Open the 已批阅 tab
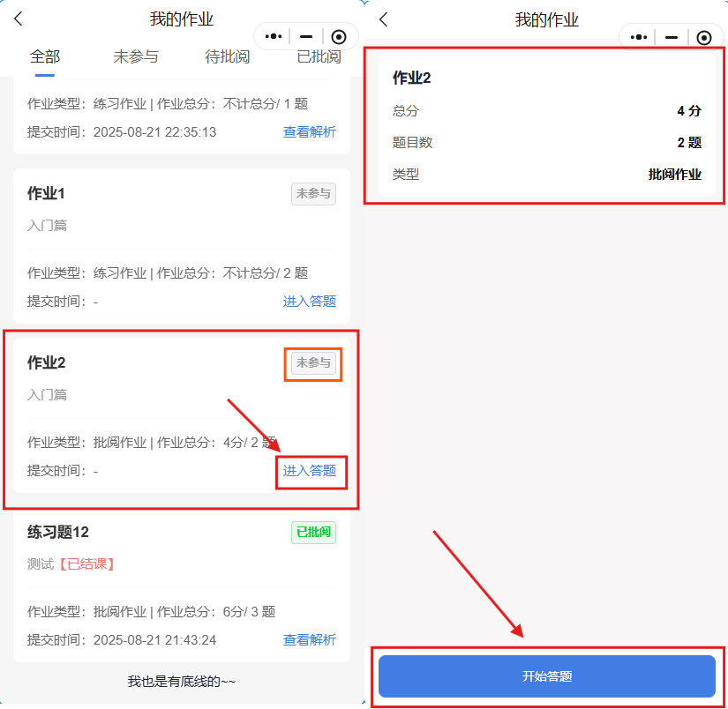Image resolution: width=728 pixels, height=709 pixels. tap(319, 56)
